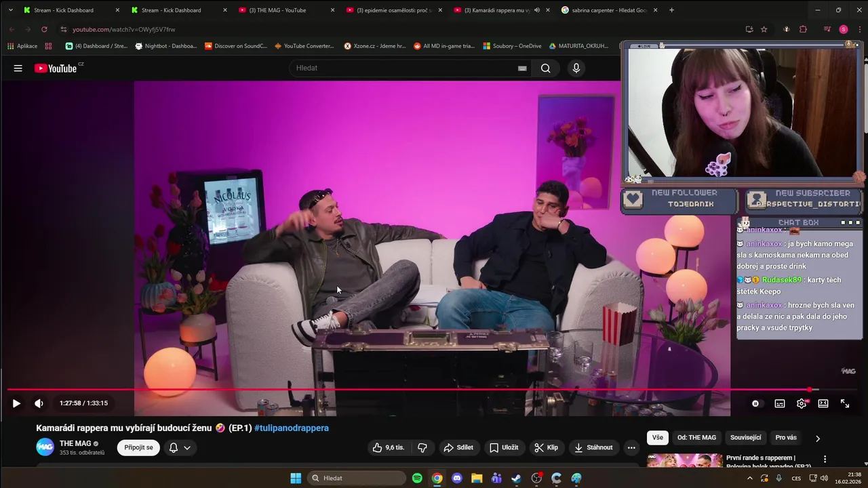The width and height of the screenshot is (868, 488).
Task: Show more chips with the right chevron
Action: click(817, 439)
